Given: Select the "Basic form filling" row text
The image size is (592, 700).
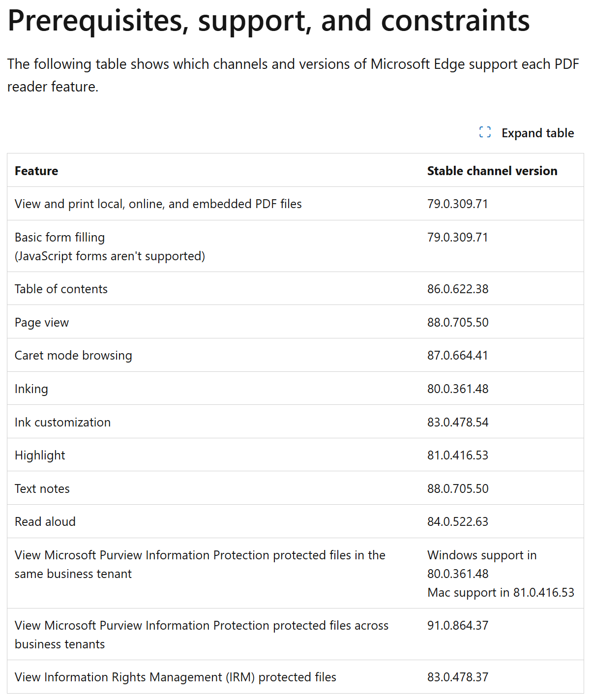Looking at the screenshot, I should [x=59, y=238].
